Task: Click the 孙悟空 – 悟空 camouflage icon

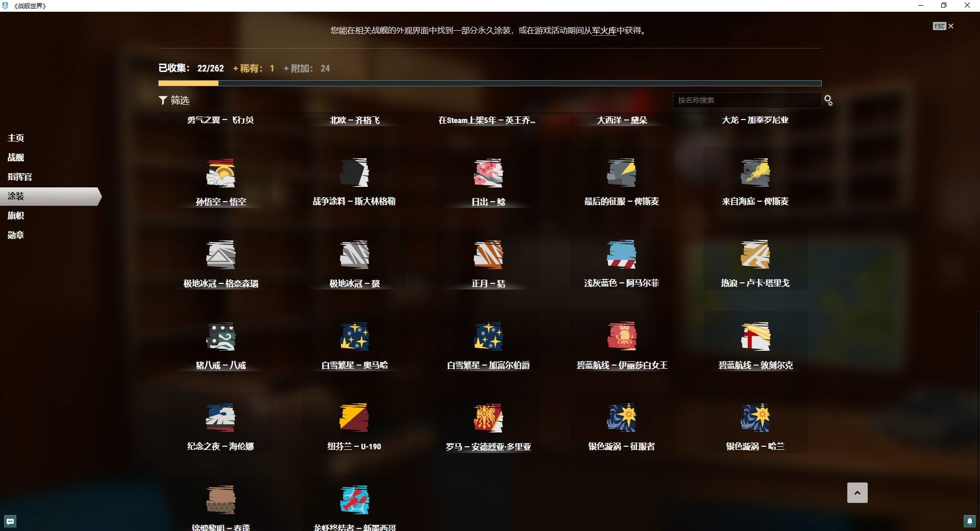Action: (220, 173)
